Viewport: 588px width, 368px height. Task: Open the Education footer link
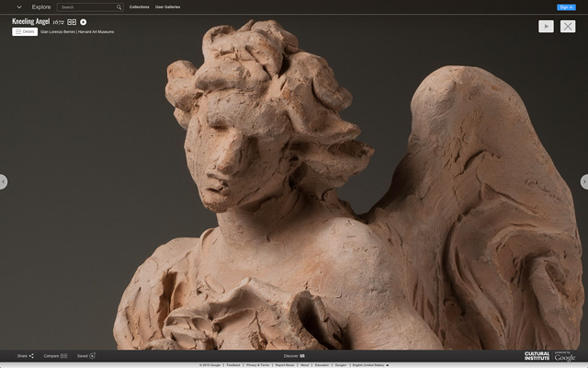(x=322, y=365)
